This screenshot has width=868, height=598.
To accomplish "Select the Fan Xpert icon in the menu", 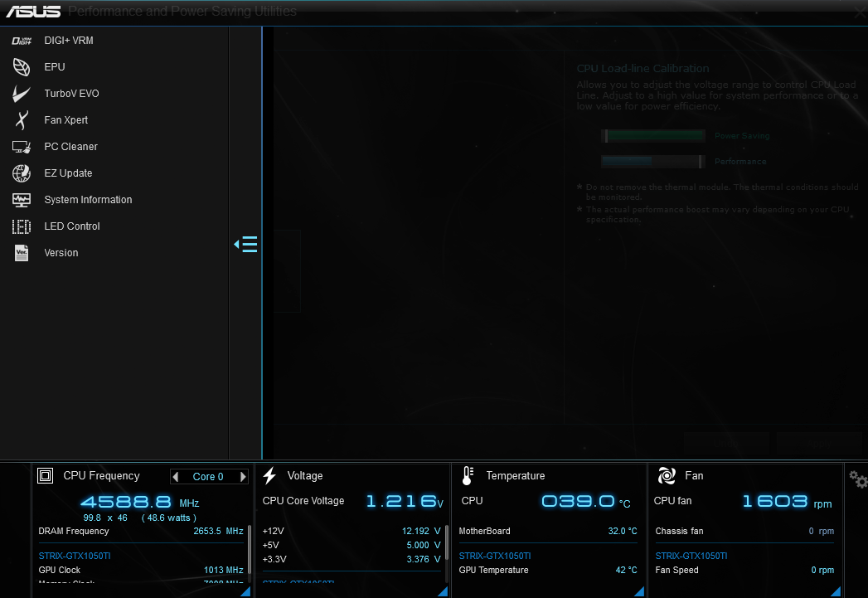I will coord(22,120).
